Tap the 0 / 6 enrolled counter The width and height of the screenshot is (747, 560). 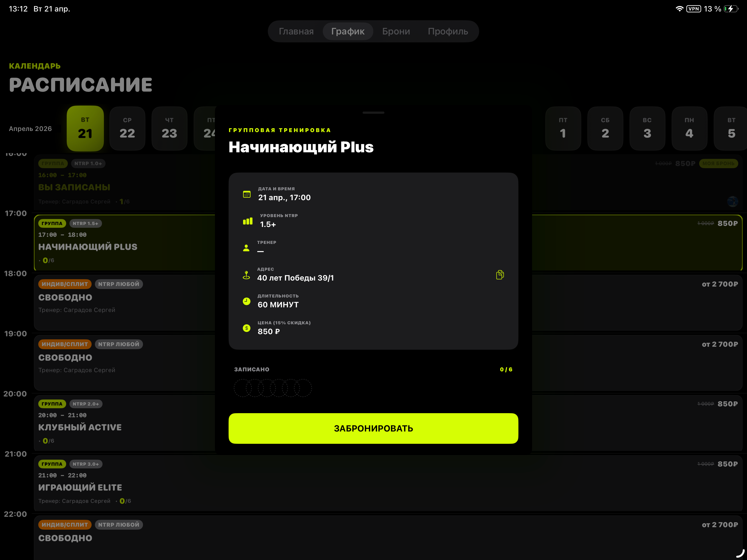506,369
